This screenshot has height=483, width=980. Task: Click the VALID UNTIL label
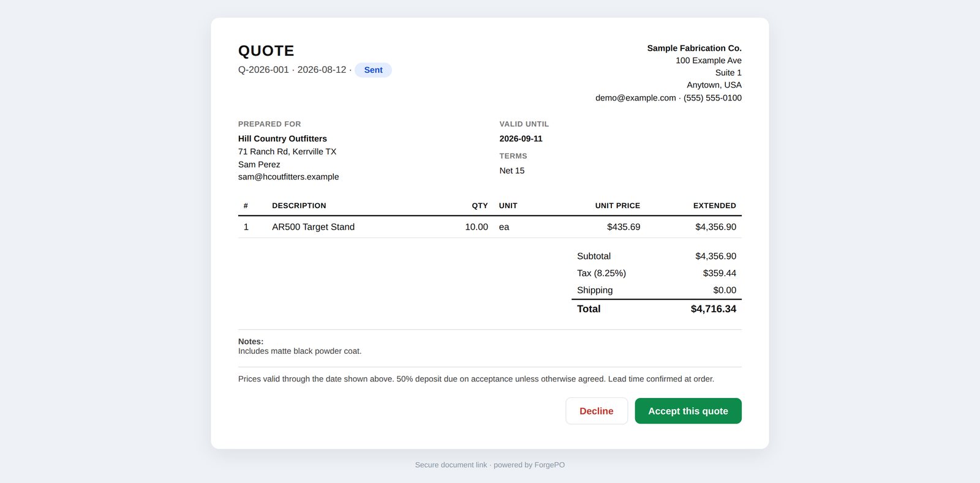click(524, 124)
